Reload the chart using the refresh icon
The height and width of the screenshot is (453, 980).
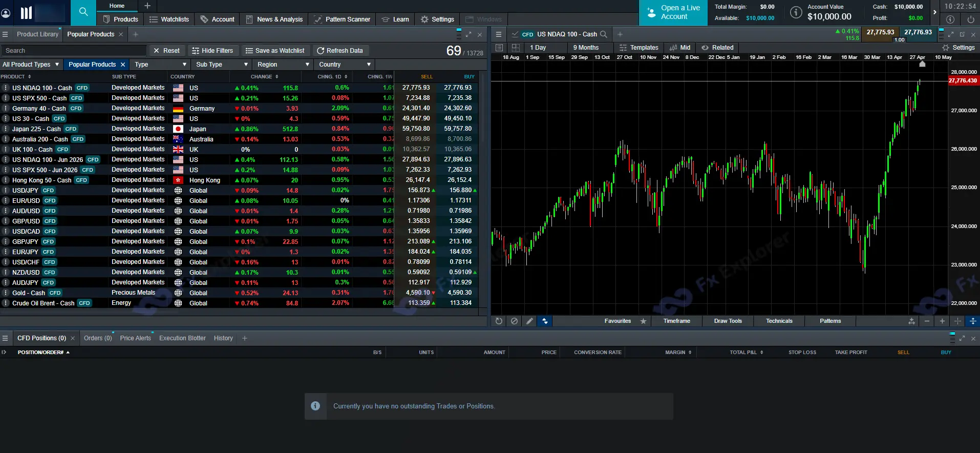click(499, 321)
